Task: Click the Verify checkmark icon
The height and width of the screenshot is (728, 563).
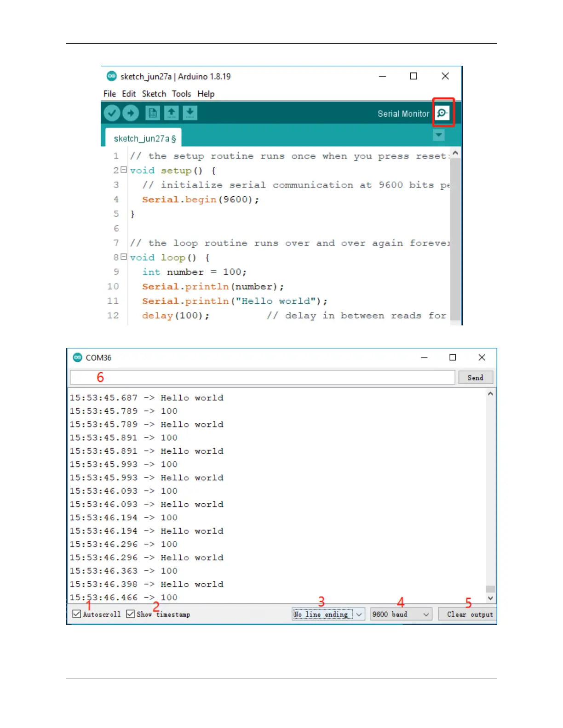Action: click(x=112, y=113)
